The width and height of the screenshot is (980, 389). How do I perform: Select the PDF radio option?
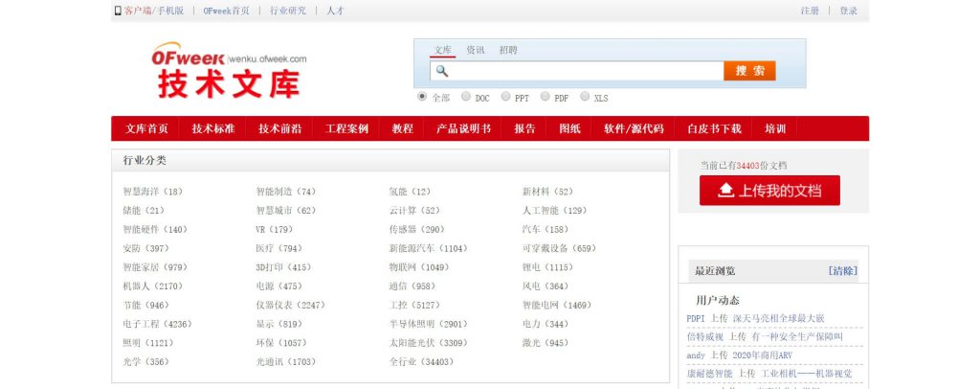[546, 97]
